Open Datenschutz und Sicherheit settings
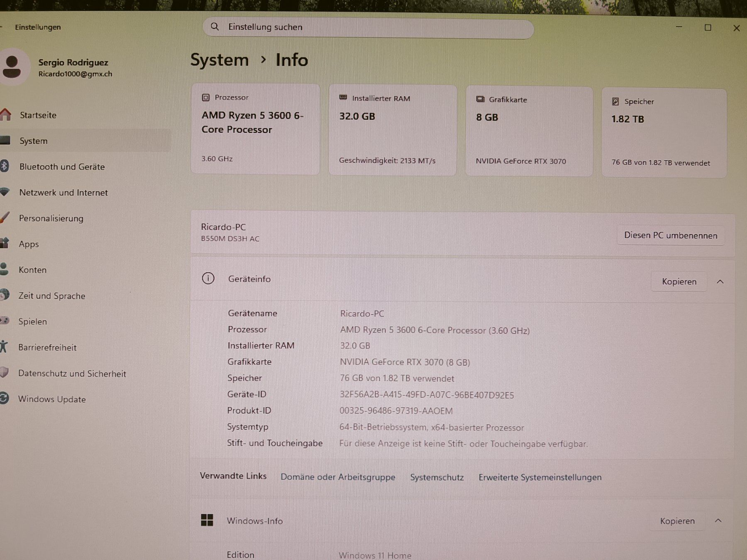 pyautogui.click(x=84, y=373)
